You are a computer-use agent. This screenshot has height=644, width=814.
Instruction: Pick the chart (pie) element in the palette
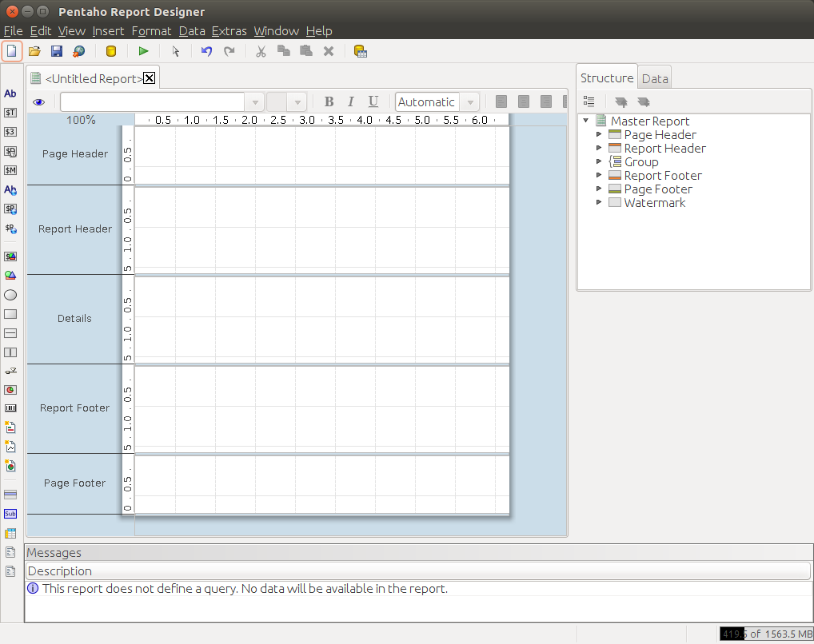coord(10,390)
